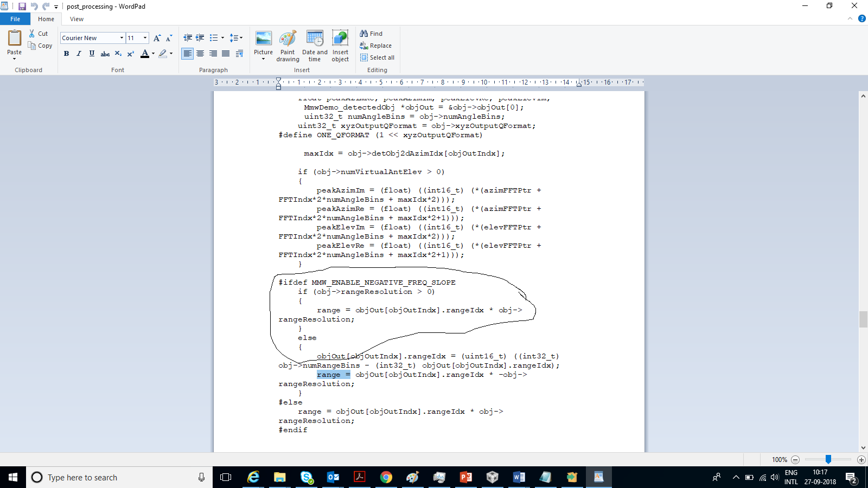Open the File menu

[15, 19]
